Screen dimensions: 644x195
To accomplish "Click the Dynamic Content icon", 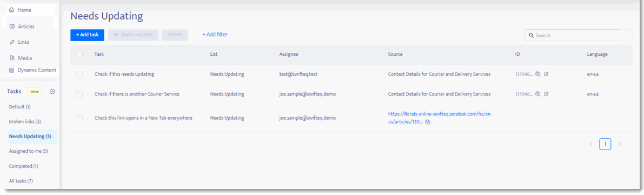I will [x=12, y=70].
